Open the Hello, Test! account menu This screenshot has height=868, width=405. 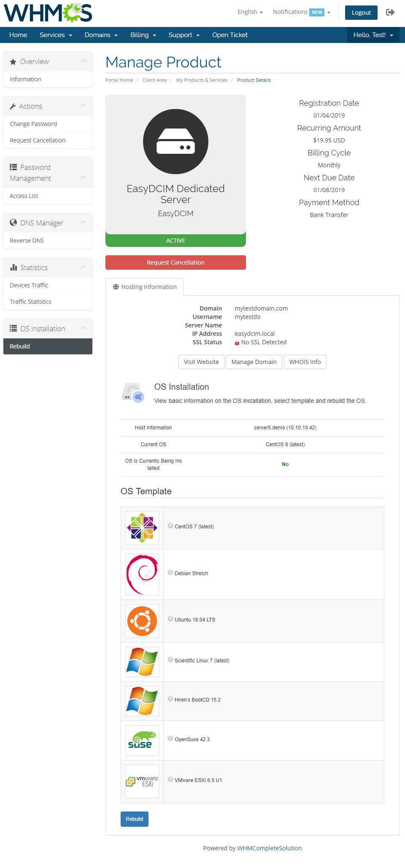click(x=373, y=35)
